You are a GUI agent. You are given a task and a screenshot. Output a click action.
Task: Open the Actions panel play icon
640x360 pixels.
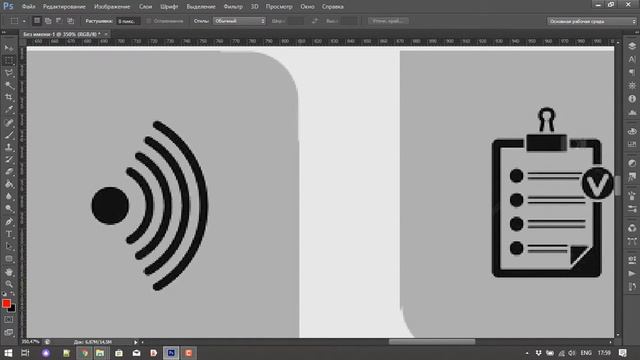tap(632, 273)
